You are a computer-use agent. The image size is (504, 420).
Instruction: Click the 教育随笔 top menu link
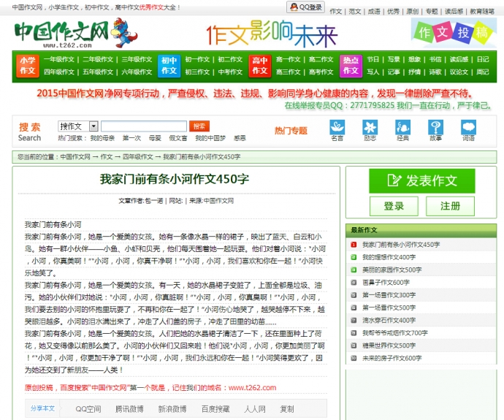coord(482,12)
